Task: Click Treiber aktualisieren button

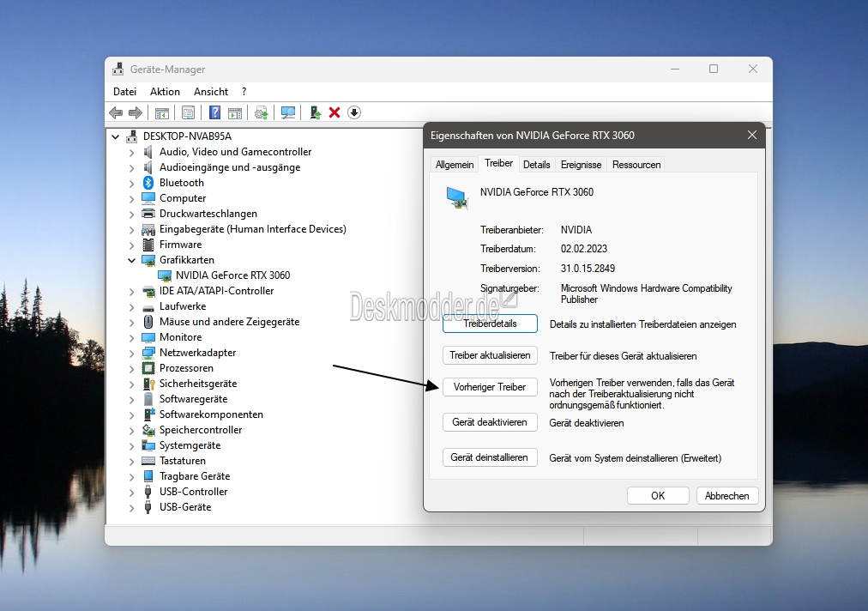Action: click(490, 355)
